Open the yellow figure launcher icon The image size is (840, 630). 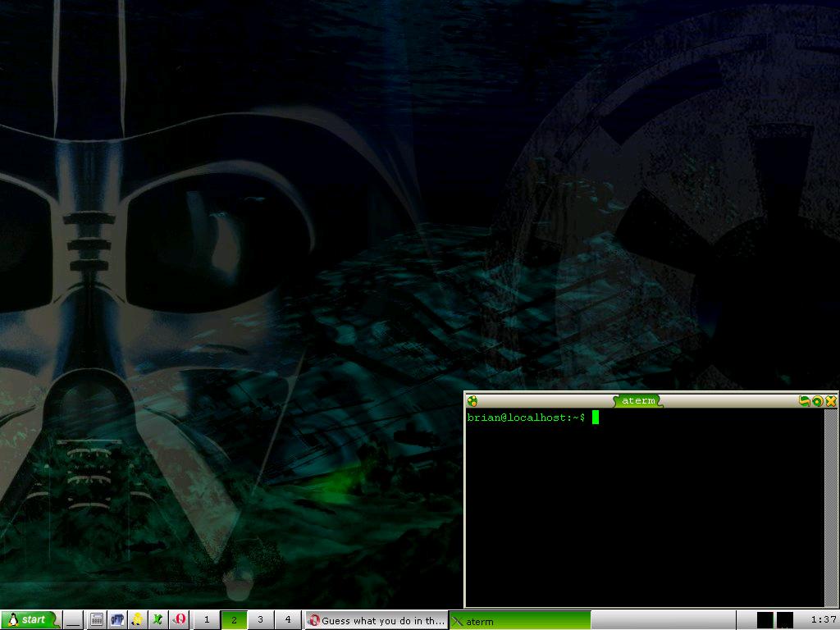coord(137,620)
